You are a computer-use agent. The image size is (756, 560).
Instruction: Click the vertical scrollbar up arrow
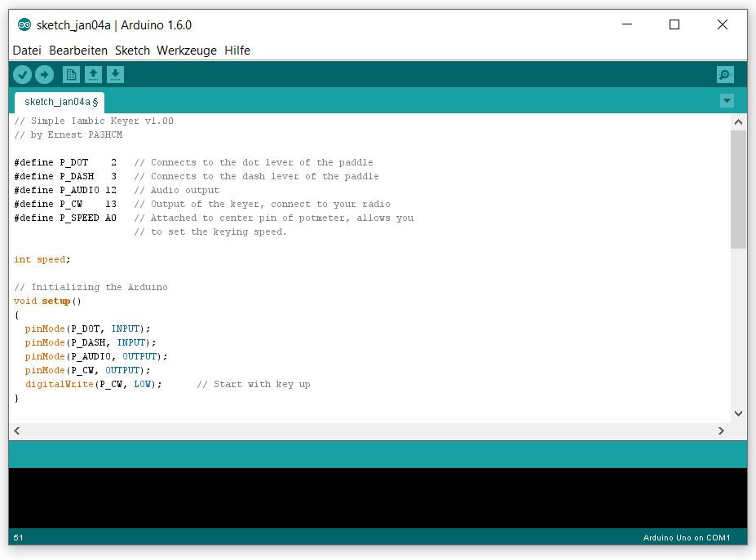click(738, 122)
